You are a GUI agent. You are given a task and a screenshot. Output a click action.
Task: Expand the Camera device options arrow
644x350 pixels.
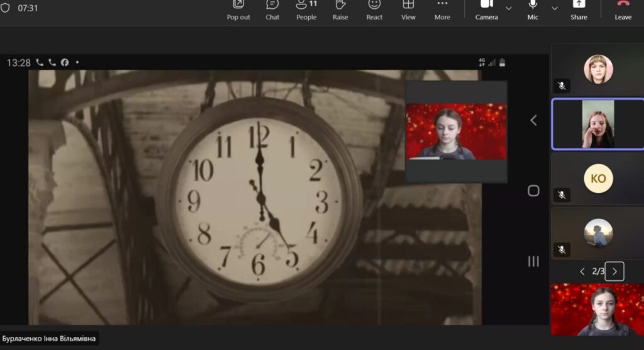coord(509,8)
